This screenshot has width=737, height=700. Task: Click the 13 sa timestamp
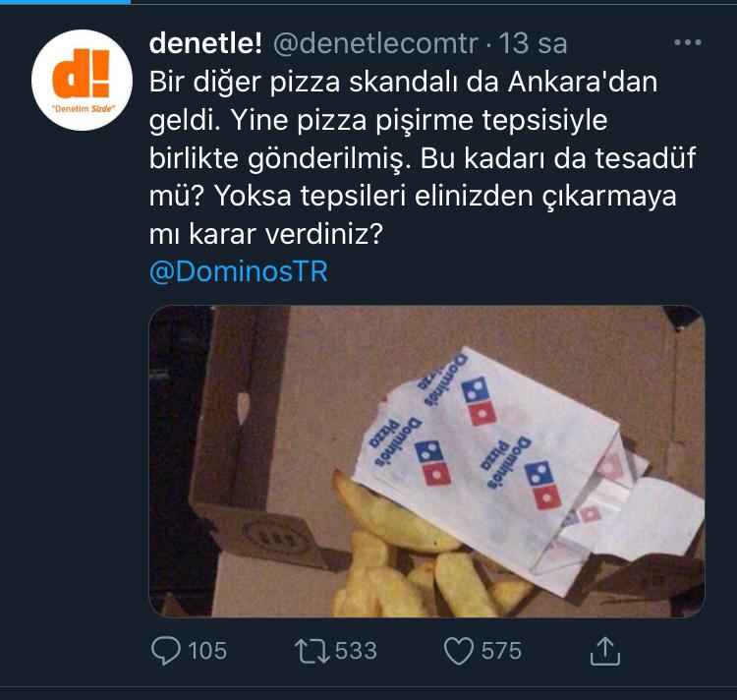tap(534, 44)
